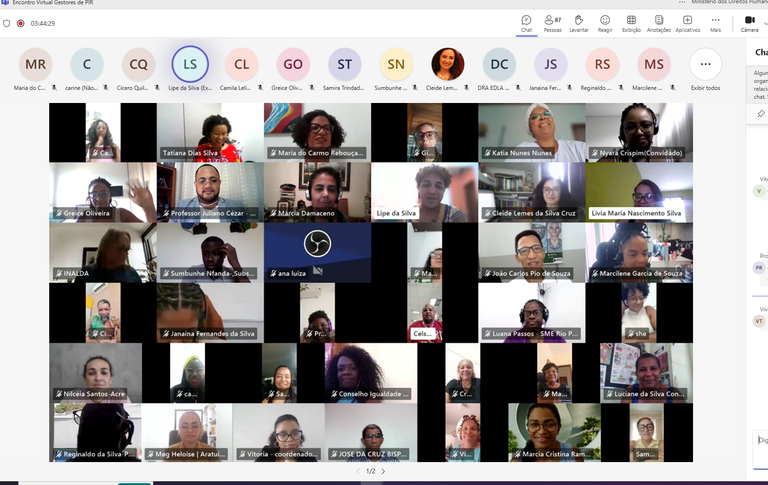Select João Carlos Pio de Souza tile
This screenshot has width=768, height=485.
(x=532, y=253)
